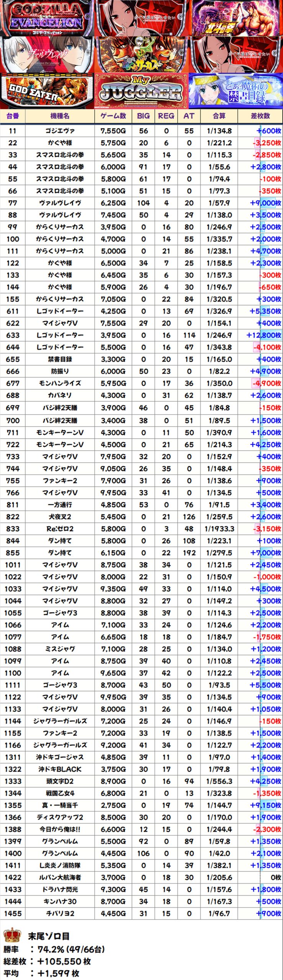Click the gold crown icon beside 末尾ゾロ目
Viewport: 283px width, 980px height.
point(12,935)
